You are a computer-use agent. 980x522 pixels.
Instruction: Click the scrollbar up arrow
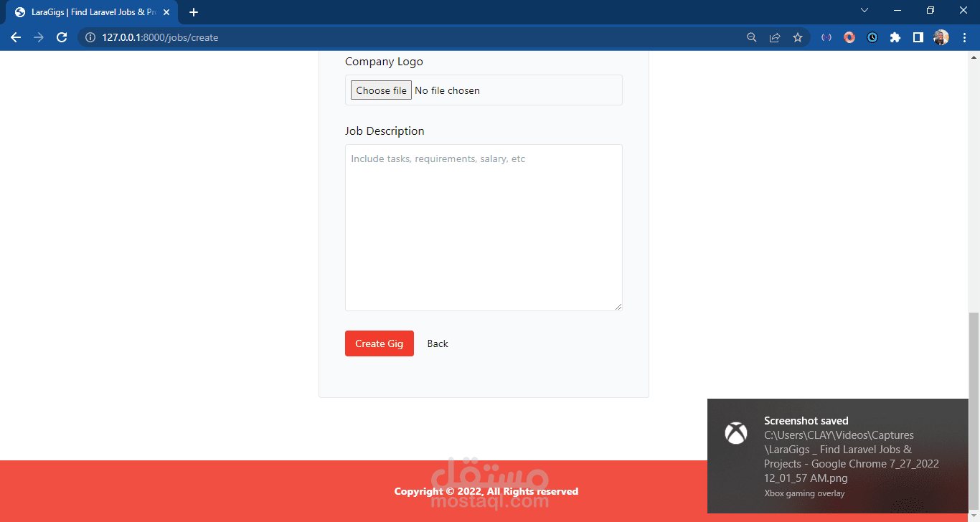coord(974,57)
